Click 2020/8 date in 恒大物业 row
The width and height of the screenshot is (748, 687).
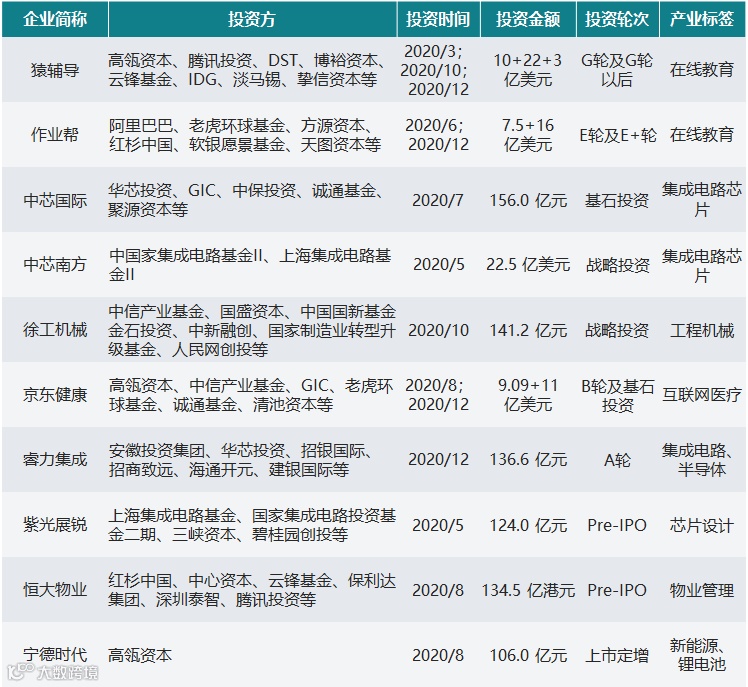click(438, 590)
